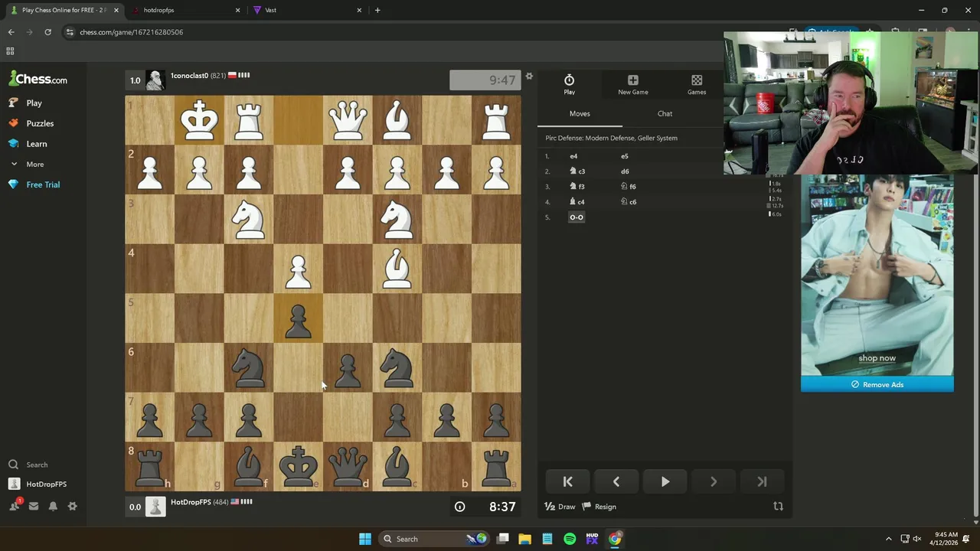
Task: Switch to the Chat tab
Action: click(x=665, y=113)
